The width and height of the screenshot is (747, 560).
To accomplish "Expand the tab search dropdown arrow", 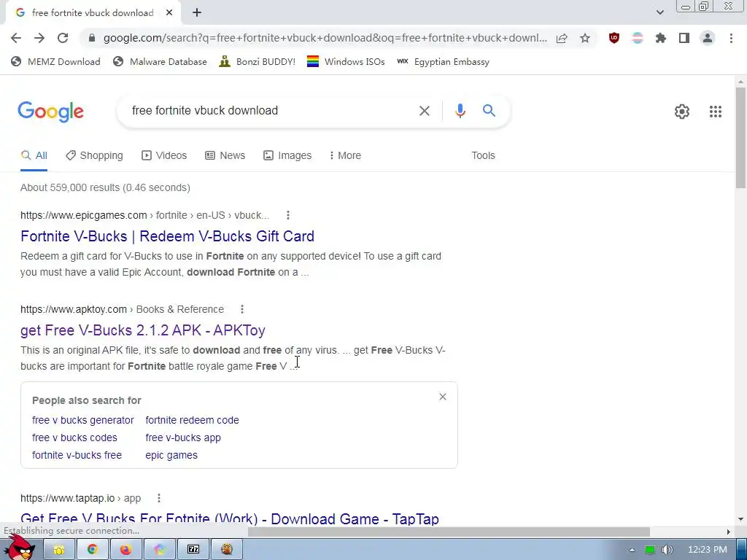I will coord(659,13).
